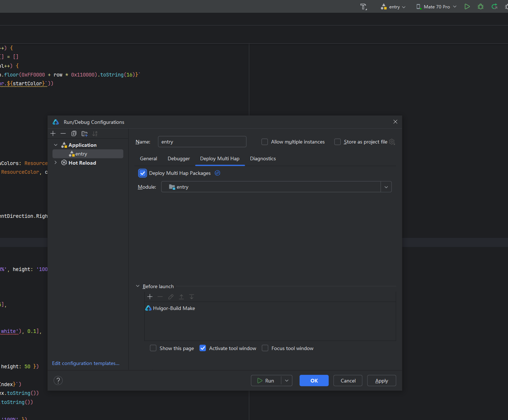The width and height of the screenshot is (508, 420).
Task: Open the Run button dropdown arrow
Action: click(x=287, y=381)
